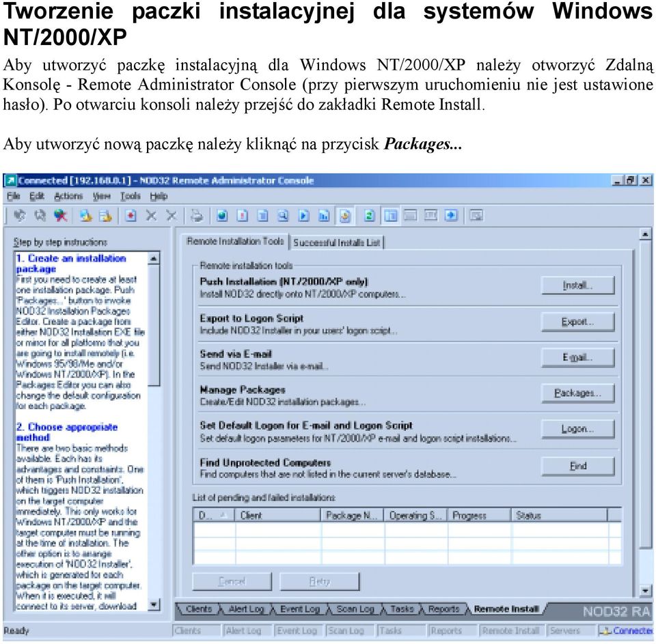Select the Remote Installation Tools tab

(235, 241)
